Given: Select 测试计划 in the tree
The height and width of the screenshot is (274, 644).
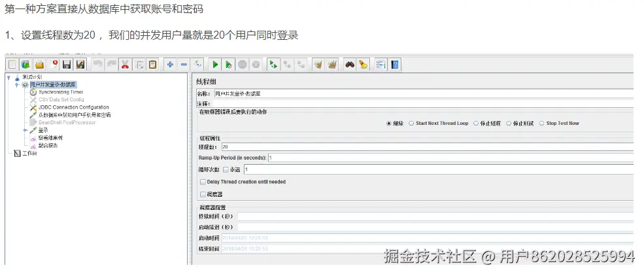Looking at the screenshot, I should tap(31, 77).
